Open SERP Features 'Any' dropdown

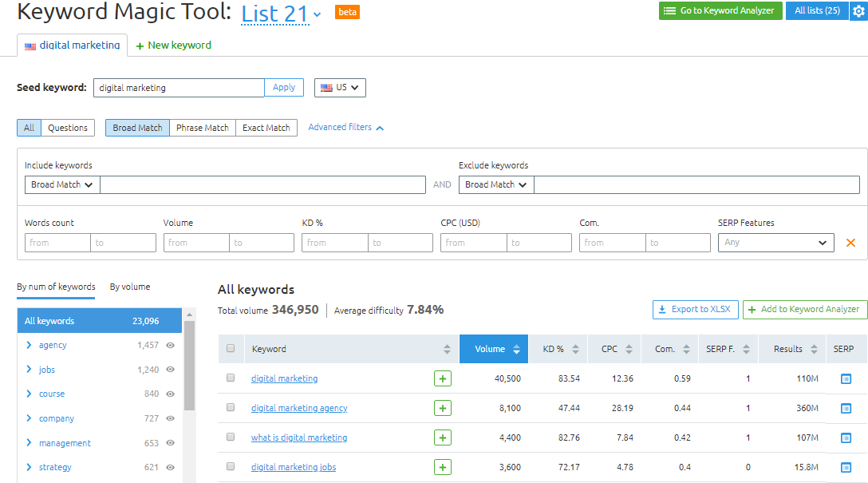pos(775,243)
